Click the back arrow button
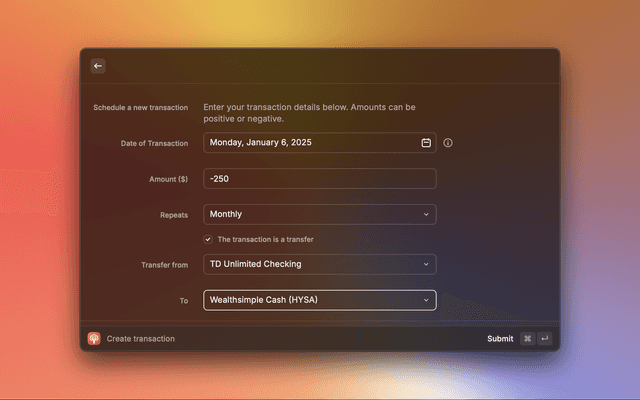The image size is (640, 400). (x=98, y=66)
